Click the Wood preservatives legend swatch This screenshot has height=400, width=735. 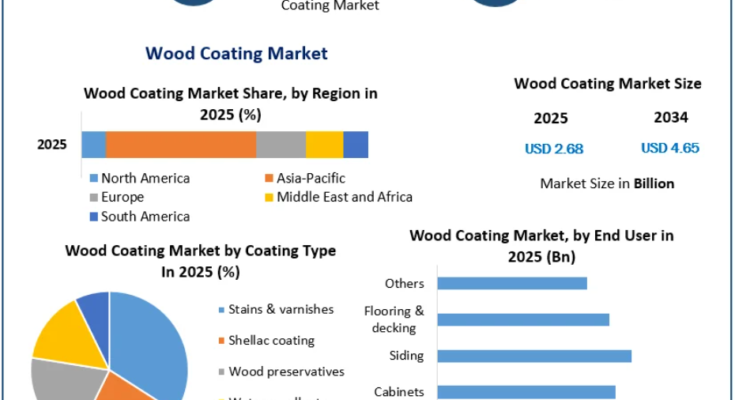[222, 372]
